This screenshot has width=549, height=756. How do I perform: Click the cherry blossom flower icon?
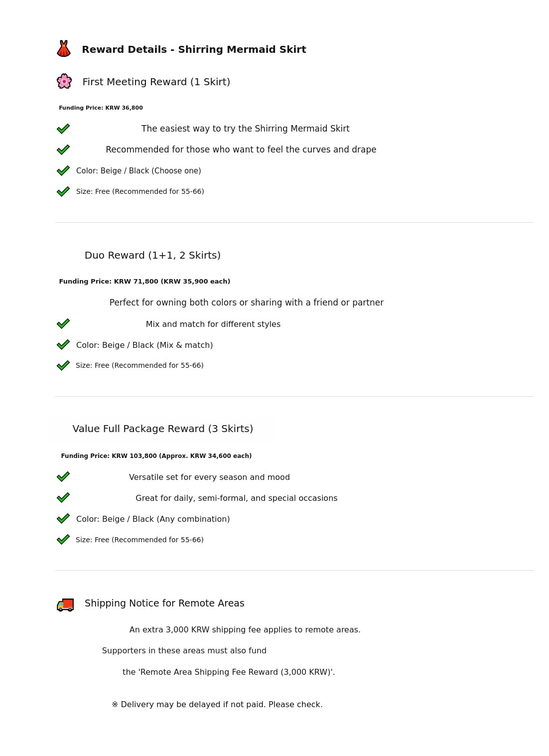pos(64,81)
